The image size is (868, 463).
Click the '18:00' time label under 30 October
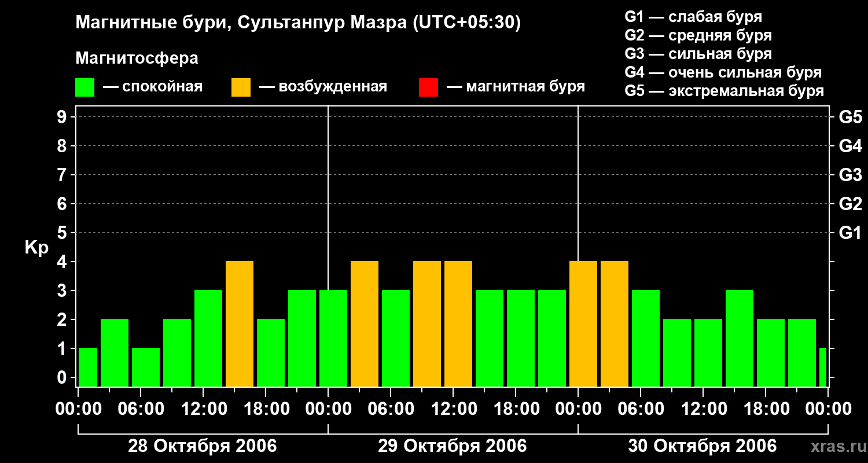pos(766,409)
